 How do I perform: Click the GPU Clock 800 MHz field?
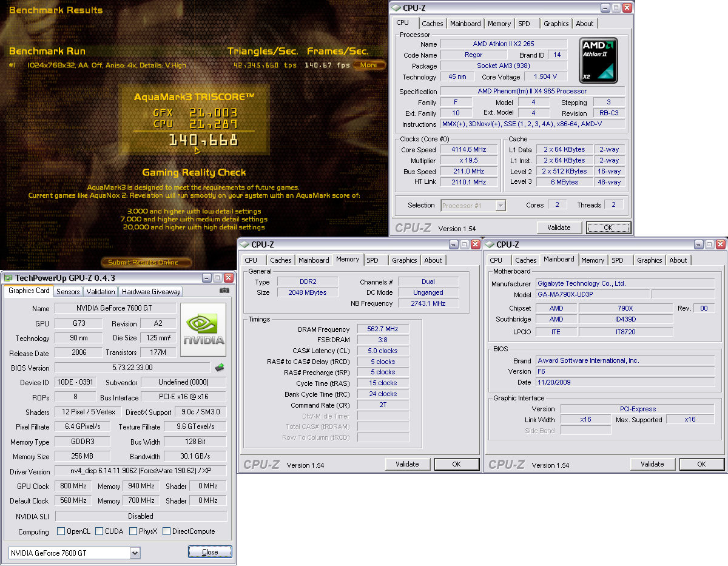coord(73,486)
